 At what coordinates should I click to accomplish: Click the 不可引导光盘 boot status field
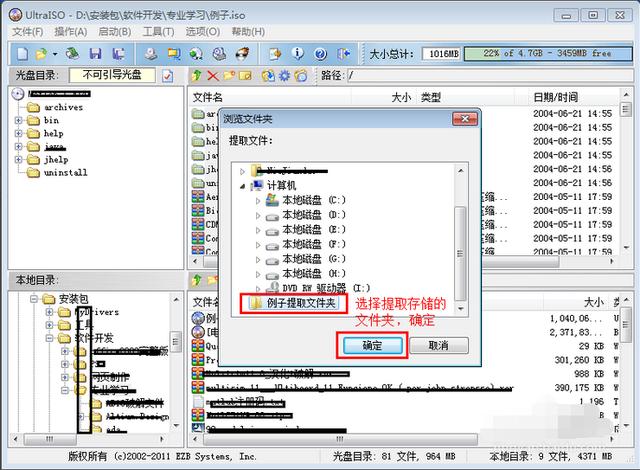[112, 75]
